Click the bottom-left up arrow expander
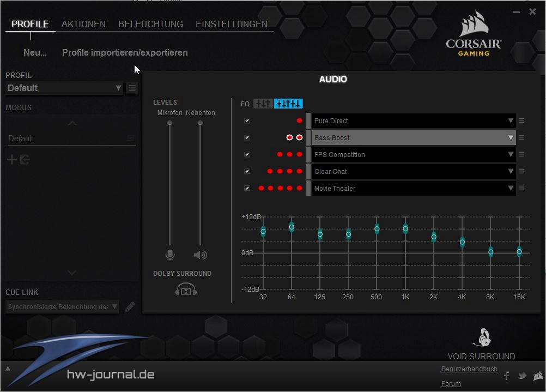Screen dimensions: 546x392 [8, 369]
